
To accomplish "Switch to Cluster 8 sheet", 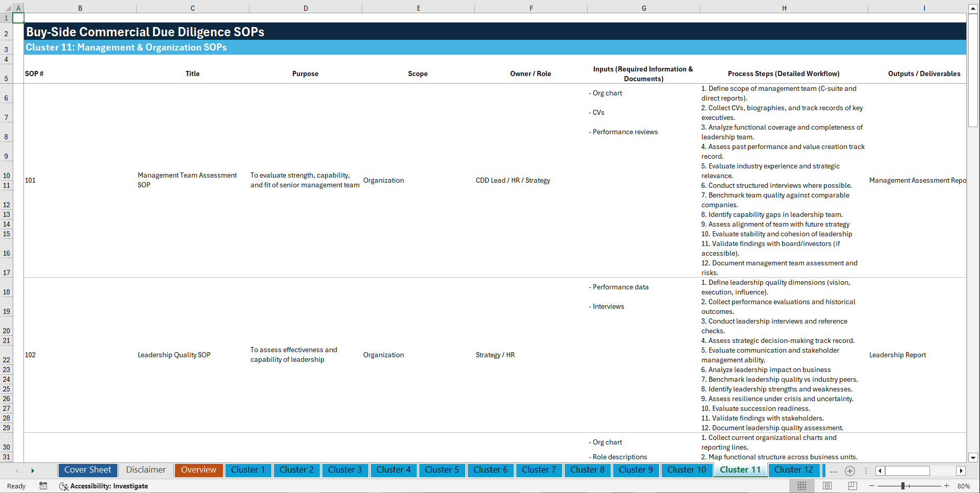I will tap(587, 470).
